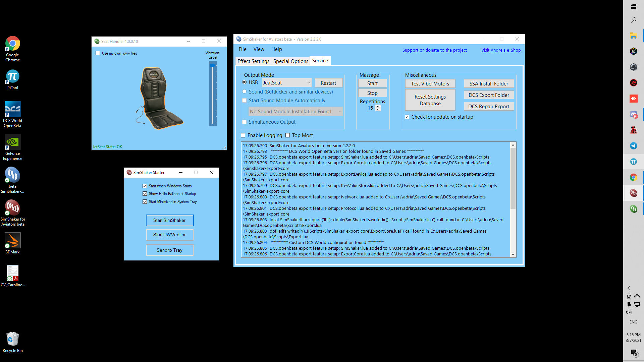Image resolution: width=644 pixels, height=362 pixels.
Task: Enable 'Use my own .uwv files' checkbox
Action: pyautogui.click(x=98, y=53)
